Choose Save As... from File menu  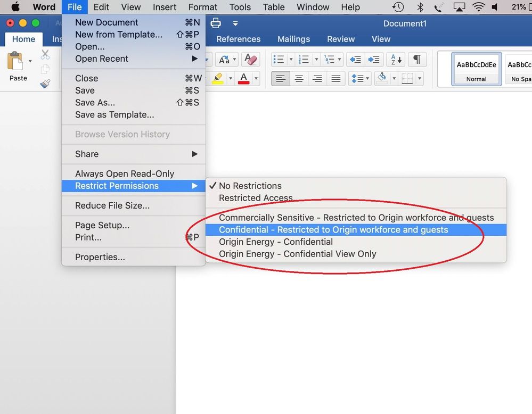134,102
